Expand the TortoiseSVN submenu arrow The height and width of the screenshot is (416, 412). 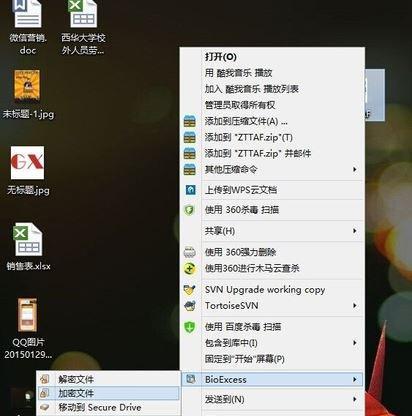tap(355, 306)
